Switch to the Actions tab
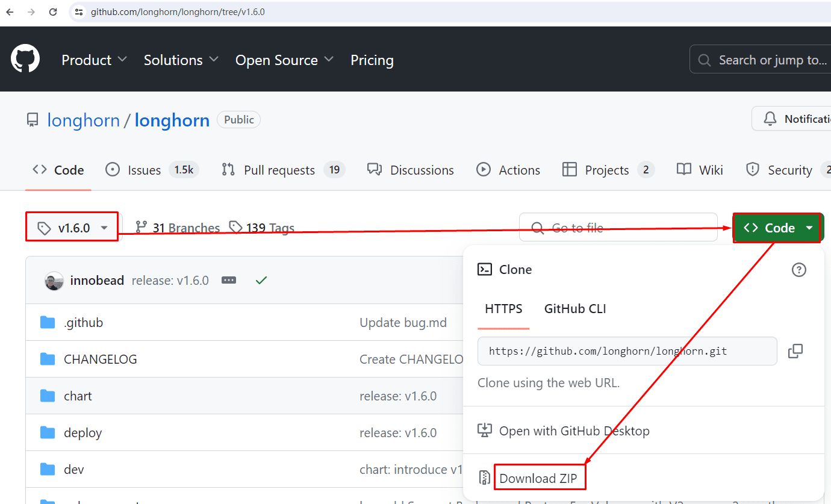 click(x=508, y=170)
